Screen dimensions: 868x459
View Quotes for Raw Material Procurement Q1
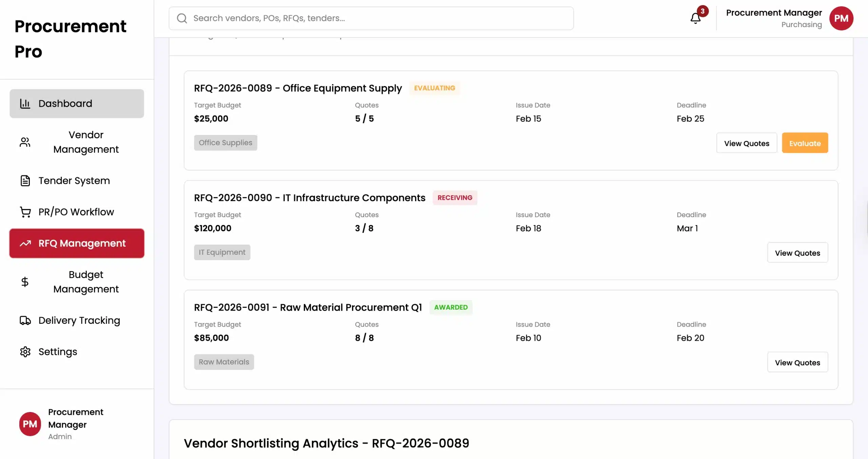[x=797, y=362]
